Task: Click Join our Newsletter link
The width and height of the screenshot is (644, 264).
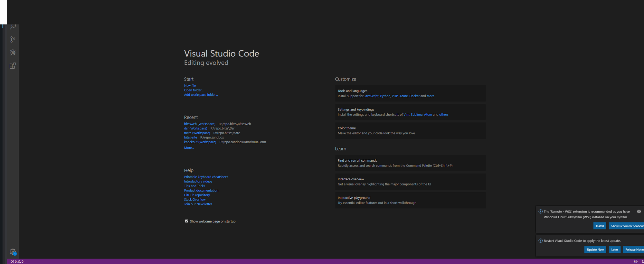Action: (x=198, y=204)
